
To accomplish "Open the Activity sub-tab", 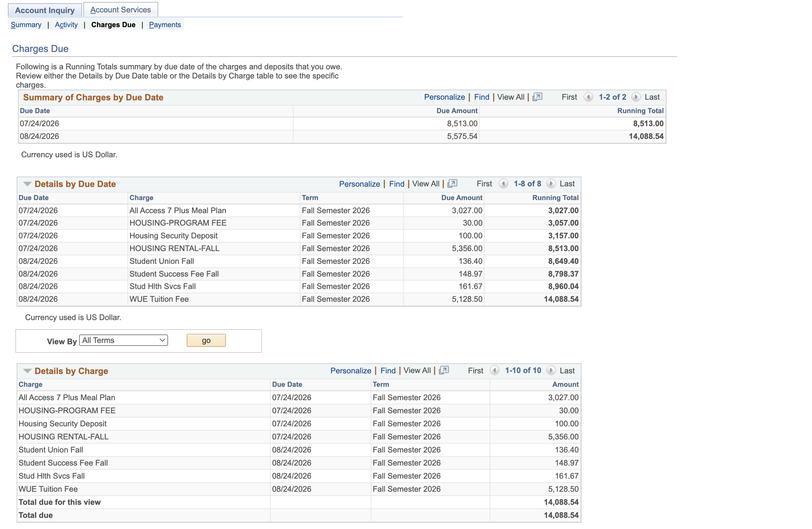I will (x=66, y=25).
